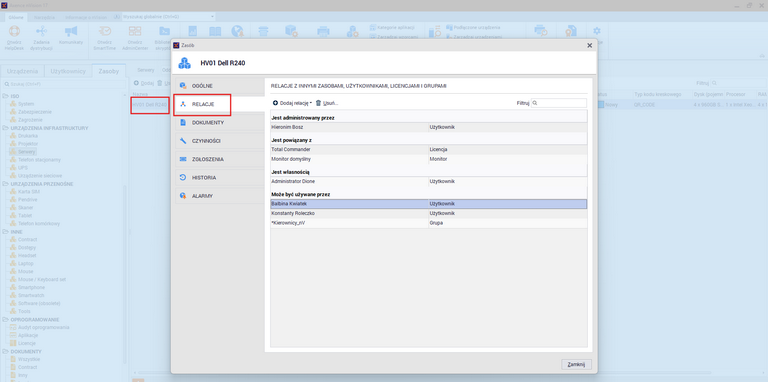
Task: Open HelpDesk from the main window ribbon
Action: (14, 38)
